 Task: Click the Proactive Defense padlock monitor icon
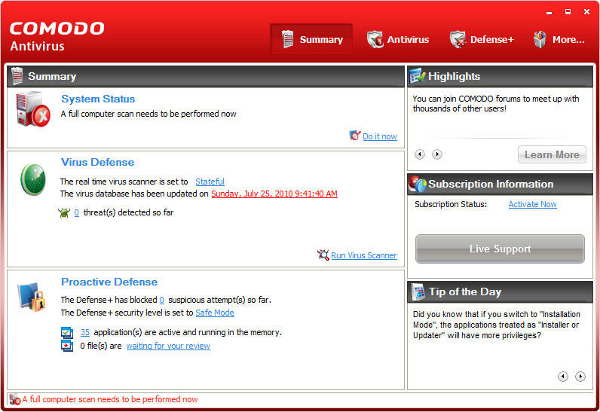point(31,297)
